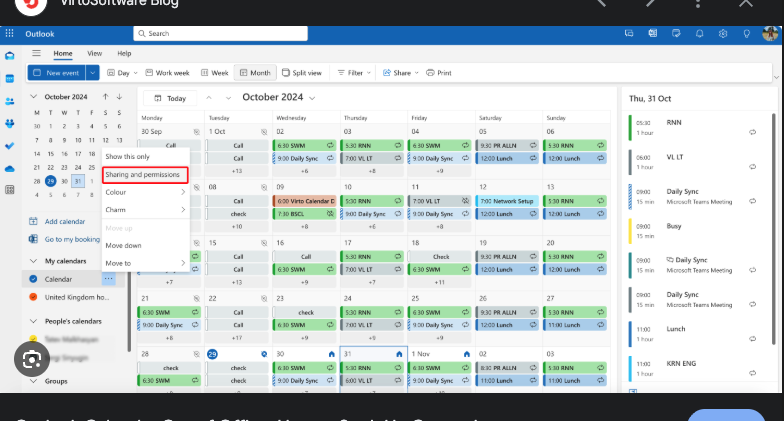Switch to Day view
The height and width of the screenshot is (421, 784).
click(x=118, y=72)
